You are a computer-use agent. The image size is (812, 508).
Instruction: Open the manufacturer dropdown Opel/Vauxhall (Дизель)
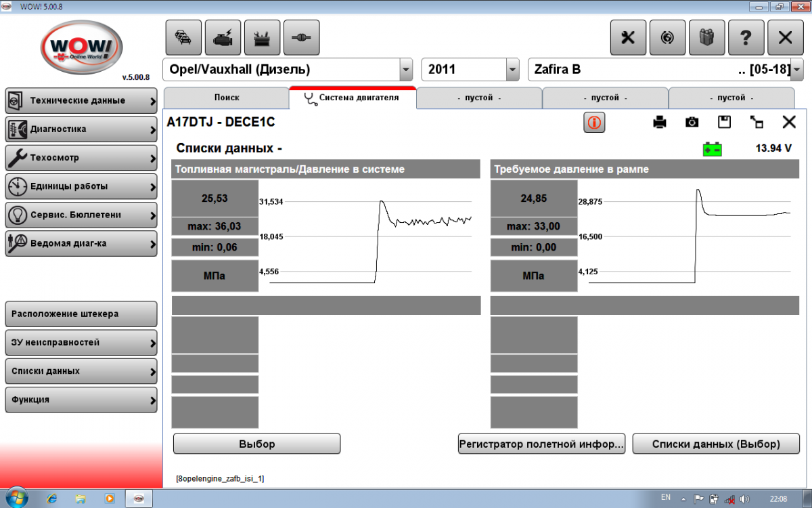[x=406, y=69]
